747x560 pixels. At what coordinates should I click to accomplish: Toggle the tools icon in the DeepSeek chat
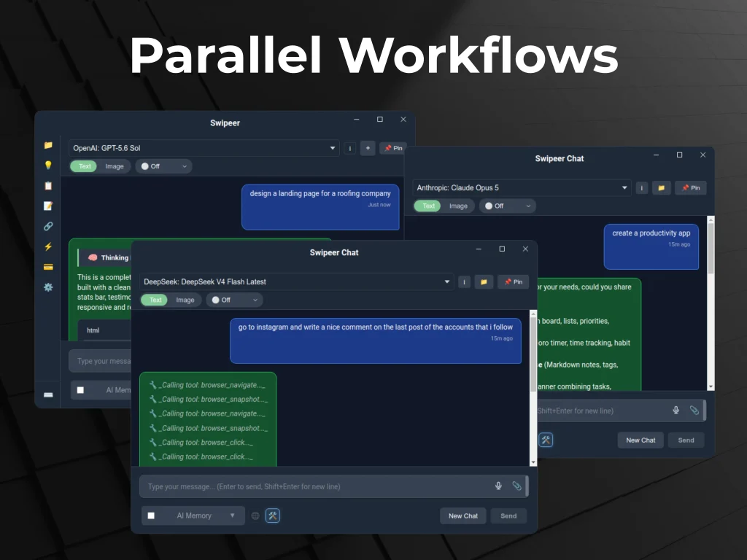[273, 516]
